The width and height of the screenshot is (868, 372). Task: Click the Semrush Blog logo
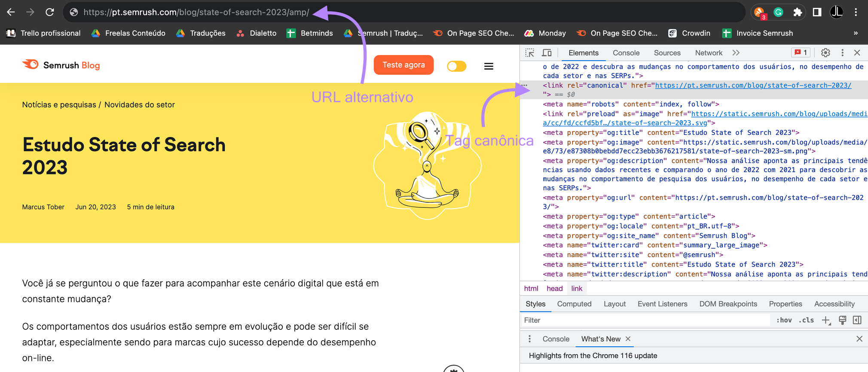(61, 65)
